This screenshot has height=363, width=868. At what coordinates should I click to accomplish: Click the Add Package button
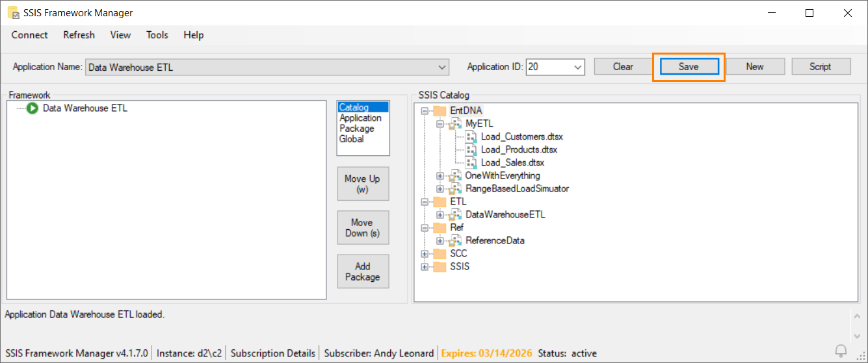[363, 271]
